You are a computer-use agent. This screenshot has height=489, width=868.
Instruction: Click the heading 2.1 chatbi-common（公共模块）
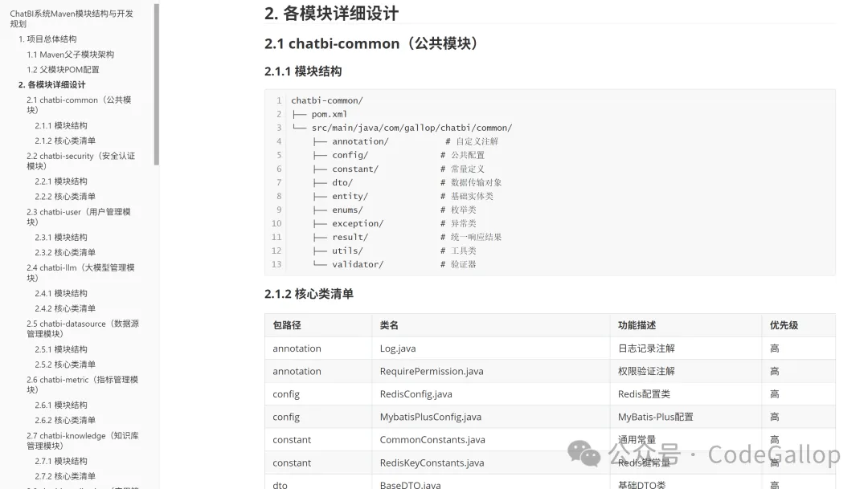371,43
